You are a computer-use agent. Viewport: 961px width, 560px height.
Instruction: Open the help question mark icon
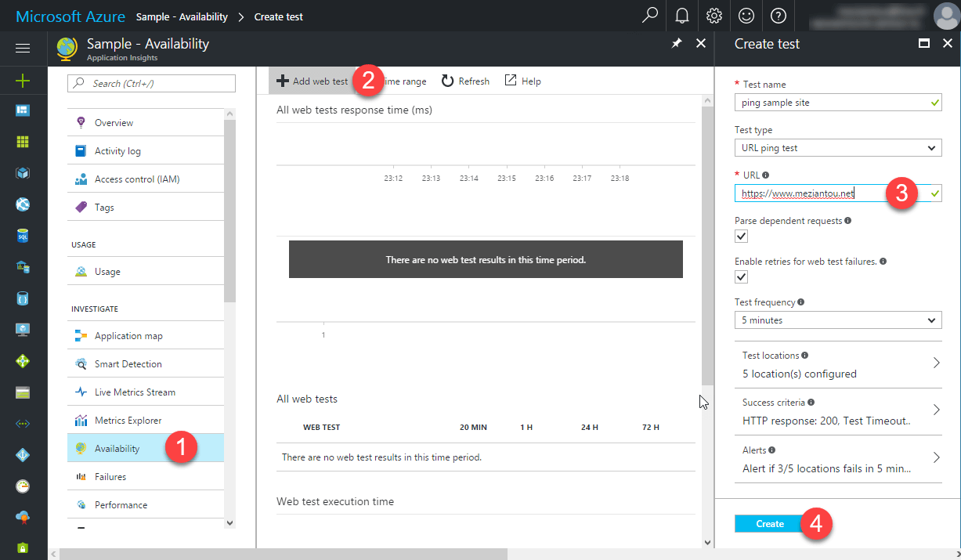coord(778,16)
